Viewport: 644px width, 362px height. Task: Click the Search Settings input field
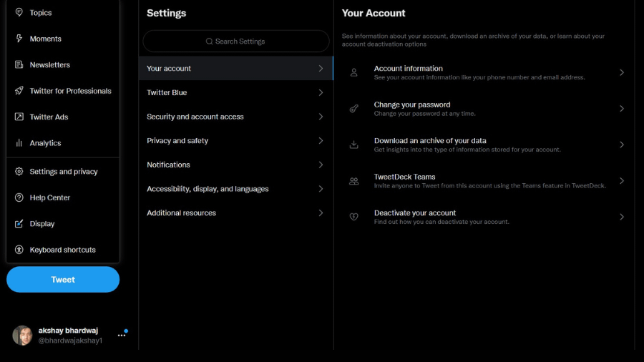pos(235,41)
